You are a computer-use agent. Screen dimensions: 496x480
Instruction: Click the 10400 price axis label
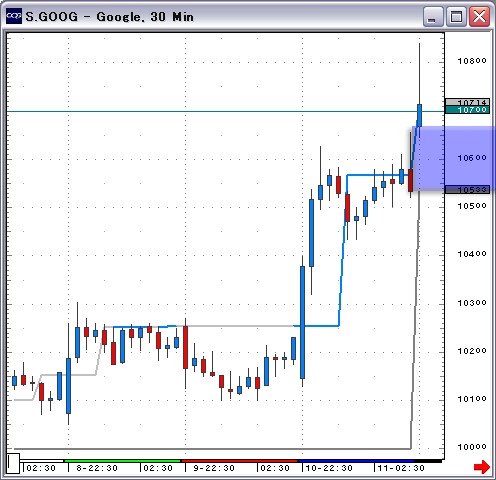tap(472, 254)
